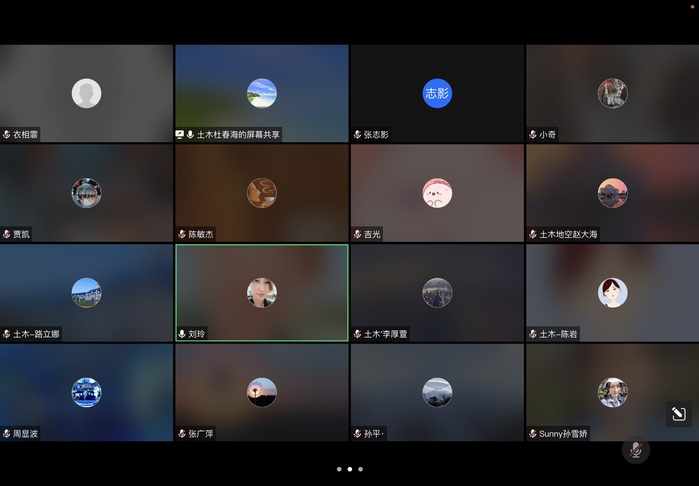Select 衣相霏's default gray avatar
The height and width of the screenshot is (486, 699).
86,93
